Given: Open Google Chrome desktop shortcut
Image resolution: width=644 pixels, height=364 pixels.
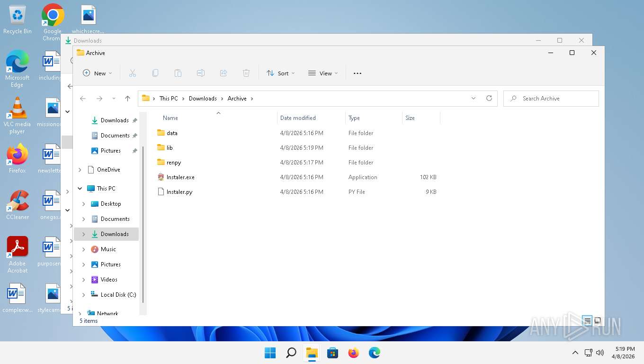Looking at the screenshot, I should click(53, 22).
